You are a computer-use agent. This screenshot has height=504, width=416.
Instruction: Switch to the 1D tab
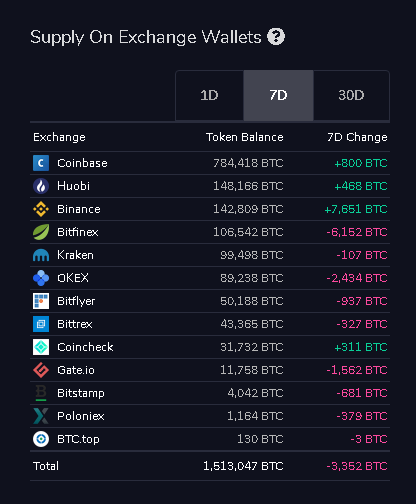point(209,95)
